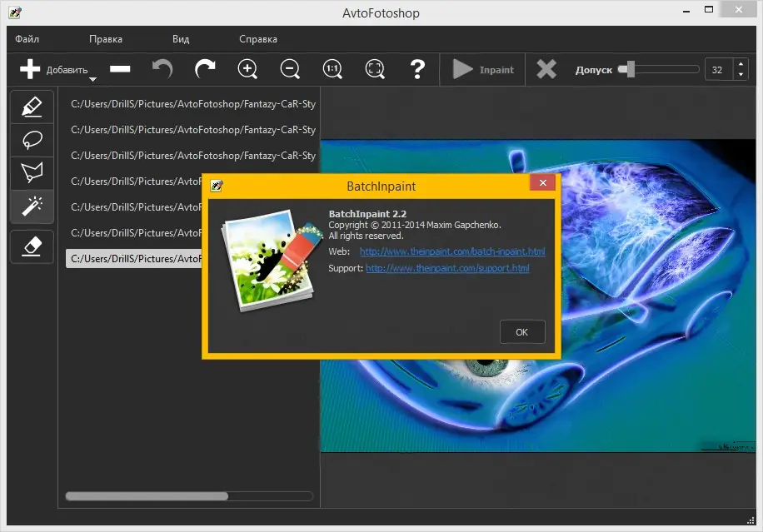The height and width of the screenshot is (532, 763).
Task: Open the Вид menu
Action: pyautogui.click(x=181, y=39)
